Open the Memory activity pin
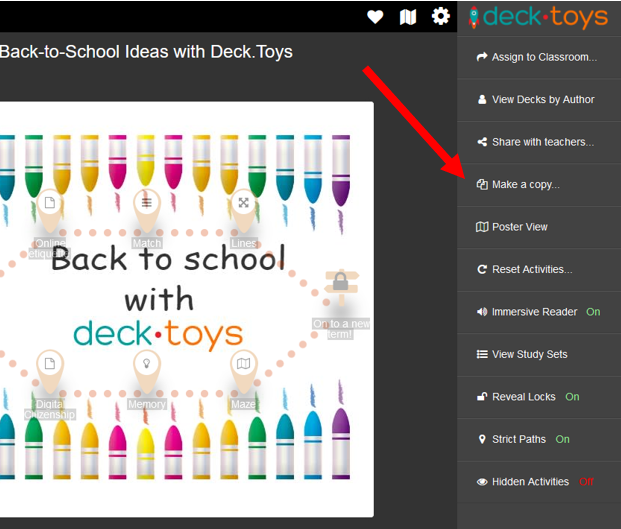Image resolution: width=621 pixels, height=529 pixels. (147, 371)
